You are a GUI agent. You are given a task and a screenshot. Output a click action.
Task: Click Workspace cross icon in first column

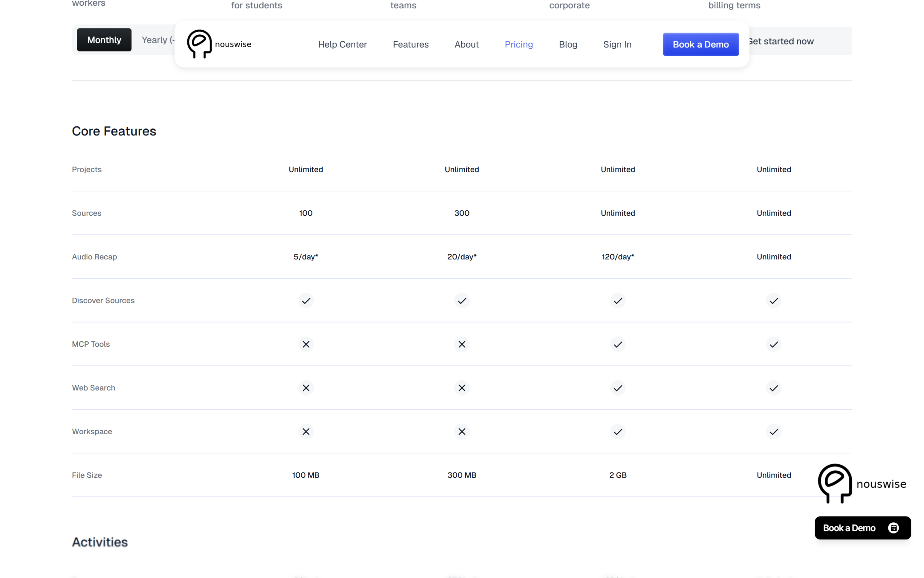pyautogui.click(x=305, y=431)
